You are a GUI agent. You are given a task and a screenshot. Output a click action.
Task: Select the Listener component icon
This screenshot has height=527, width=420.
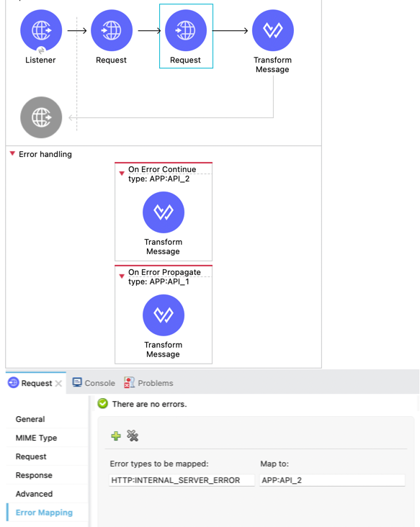click(41, 30)
